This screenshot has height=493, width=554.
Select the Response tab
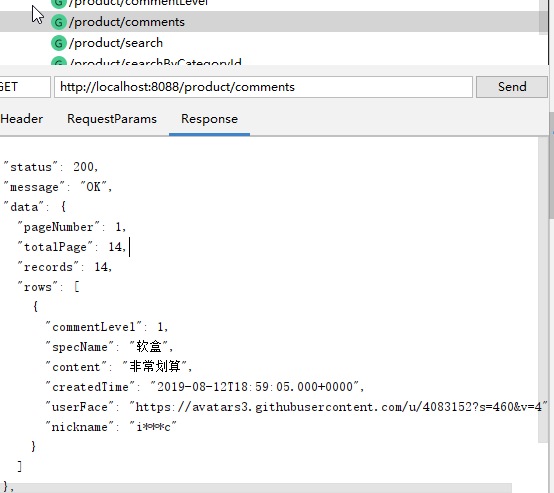point(210,119)
